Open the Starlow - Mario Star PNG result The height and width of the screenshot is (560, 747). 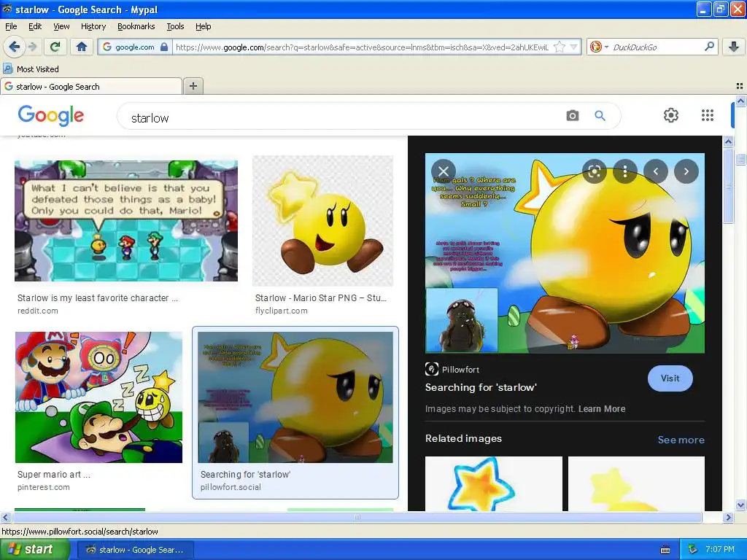[x=321, y=297]
